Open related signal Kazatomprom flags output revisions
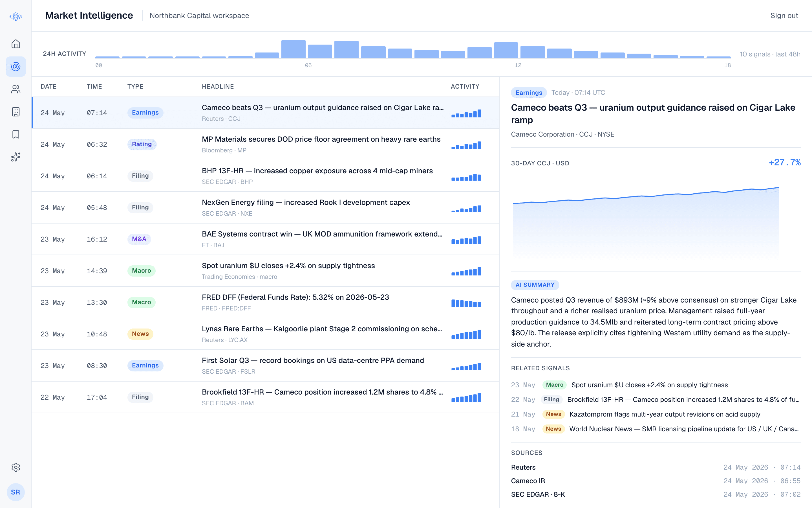This screenshot has height=508, width=812. click(x=665, y=414)
